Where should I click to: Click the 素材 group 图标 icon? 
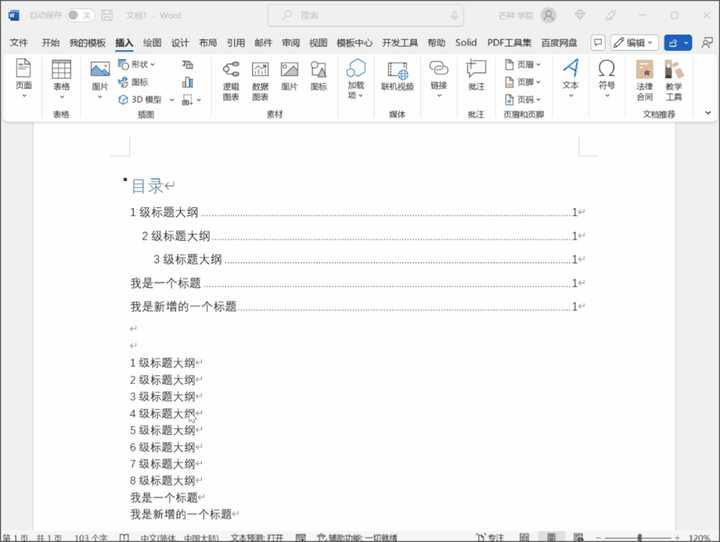[x=318, y=76]
